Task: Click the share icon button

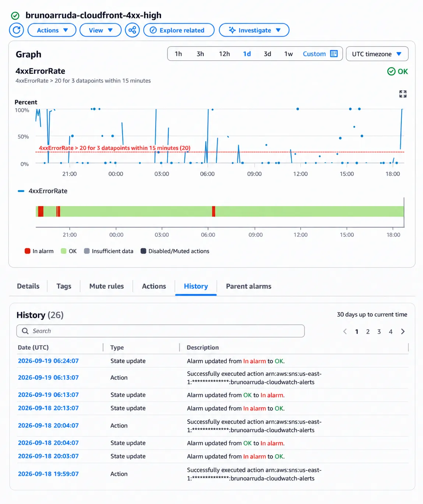Action: [x=132, y=30]
